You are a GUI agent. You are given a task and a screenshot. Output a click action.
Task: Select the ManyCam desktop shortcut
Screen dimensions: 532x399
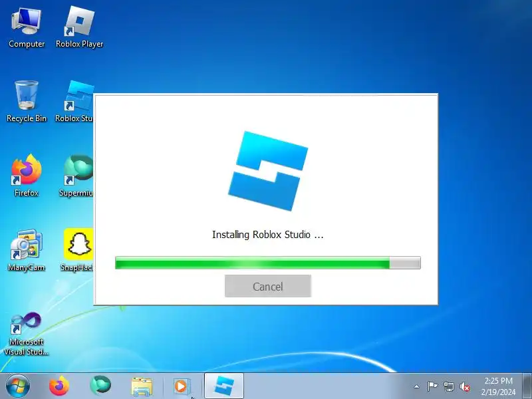tap(27, 251)
